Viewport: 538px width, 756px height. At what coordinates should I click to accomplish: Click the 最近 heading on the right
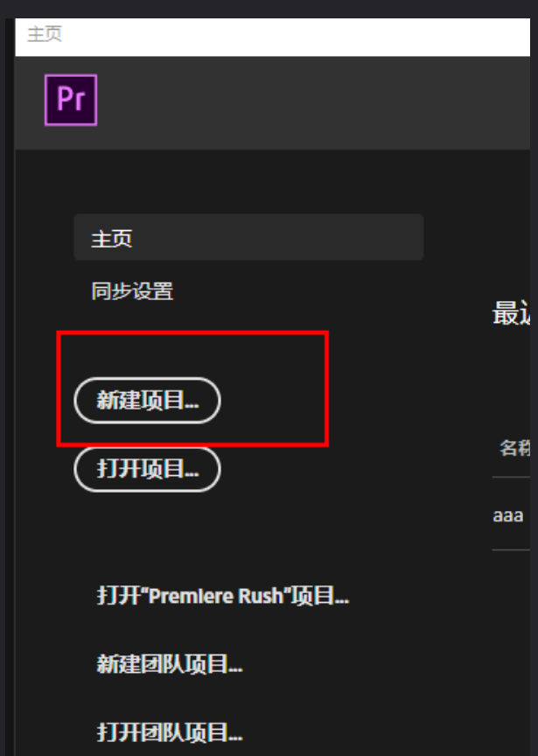point(511,313)
